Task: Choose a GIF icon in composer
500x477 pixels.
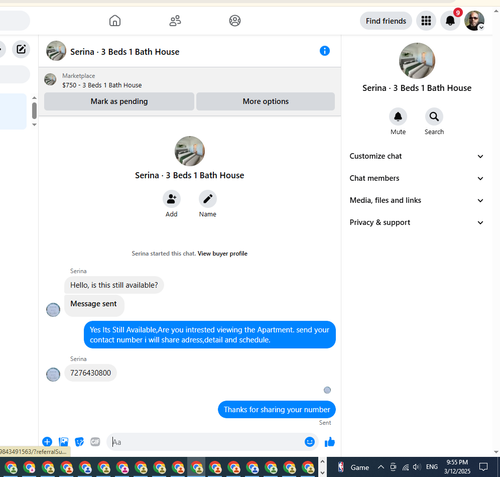Action: click(x=95, y=442)
